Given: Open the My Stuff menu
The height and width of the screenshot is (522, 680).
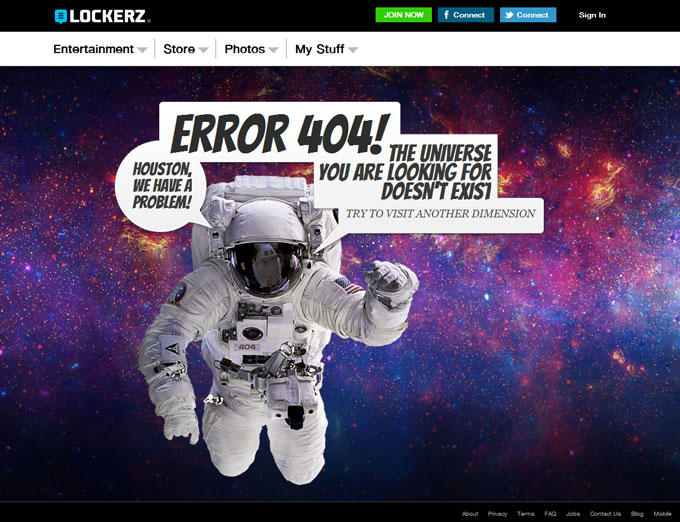Looking at the screenshot, I should click(320, 49).
